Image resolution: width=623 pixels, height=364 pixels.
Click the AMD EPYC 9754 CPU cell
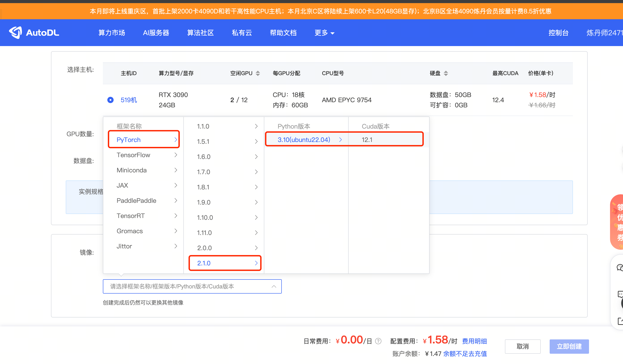[347, 100]
